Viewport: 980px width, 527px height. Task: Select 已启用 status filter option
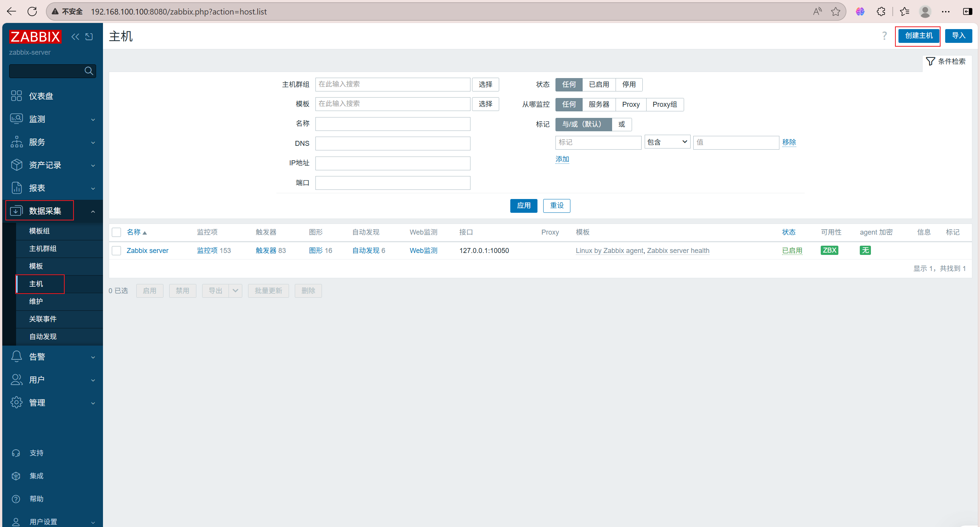[599, 85]
